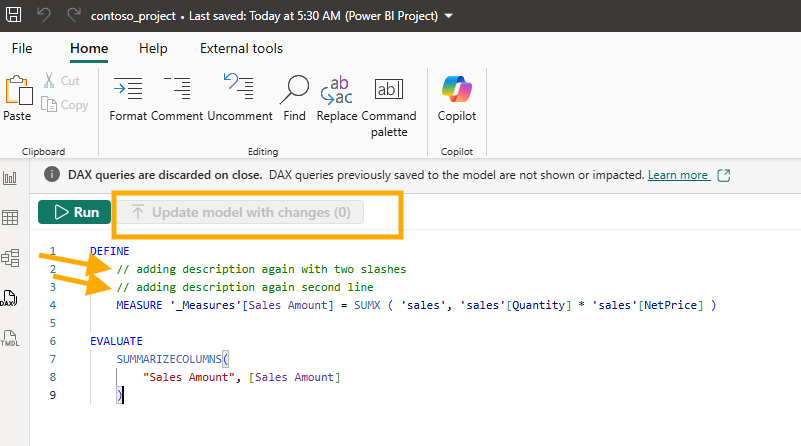Click the info icon in notification bar
The width and height of the screenshot is (801, 446).
click(x=52, y=174)
